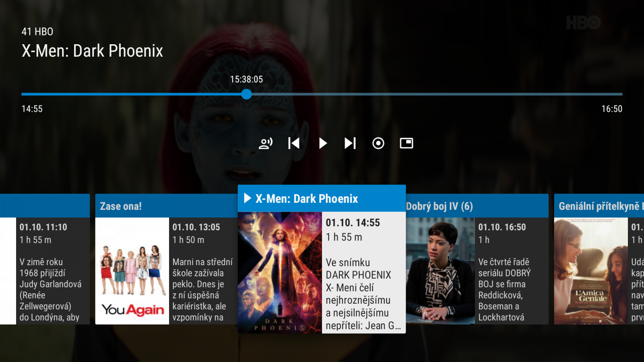Click description 'Ve čtvrté řadě seriálu'
The width and height of the screenshot is (644, 362).
504,290
